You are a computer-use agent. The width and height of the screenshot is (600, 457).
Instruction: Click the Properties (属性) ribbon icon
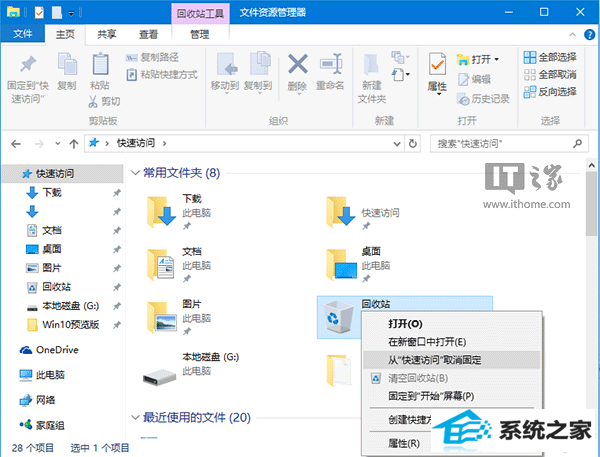tap(437, 72)
